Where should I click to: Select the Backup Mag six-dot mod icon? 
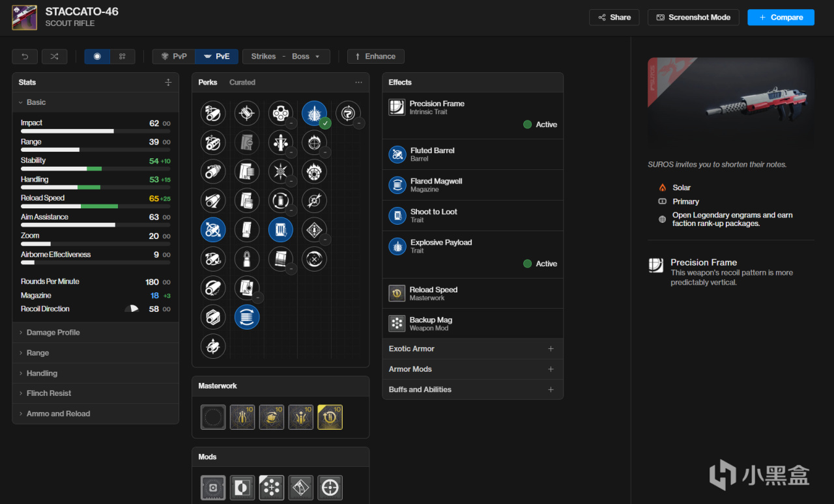(x=272, y=488)
